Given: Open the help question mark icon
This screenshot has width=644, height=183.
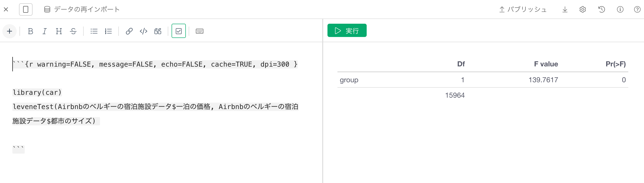Looking at the screenshot, I should pos(637,9).
